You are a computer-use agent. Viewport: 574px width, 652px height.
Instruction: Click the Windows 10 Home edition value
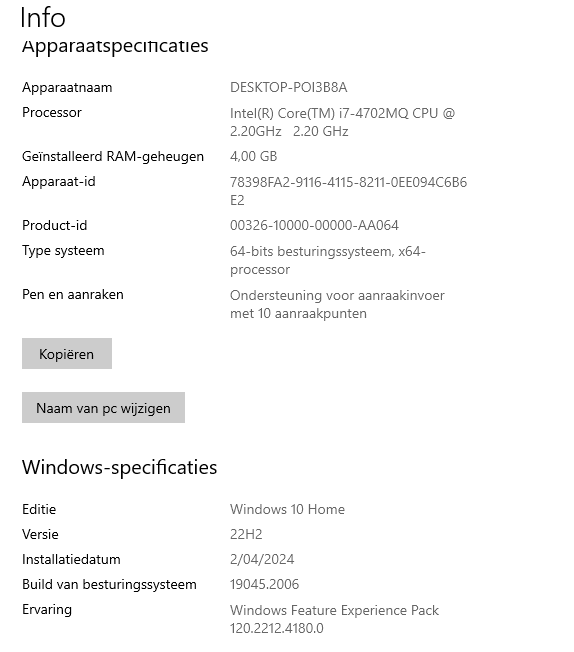click(287, 509)
